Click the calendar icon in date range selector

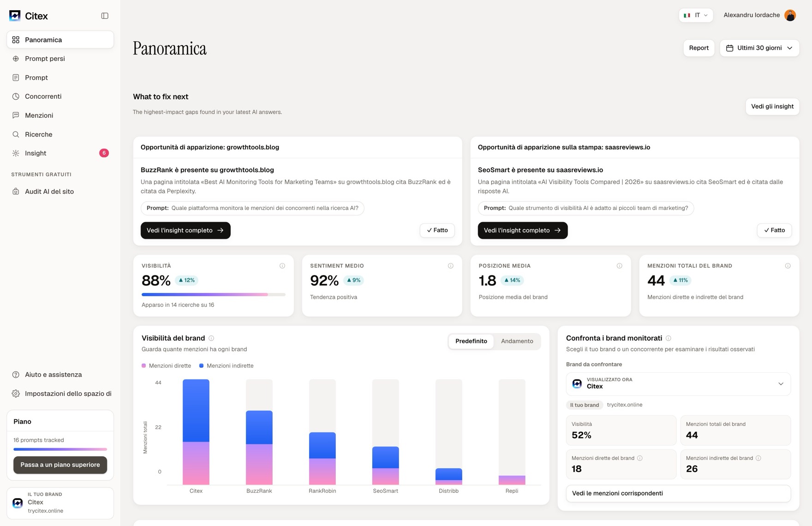(x=730, y=48)
